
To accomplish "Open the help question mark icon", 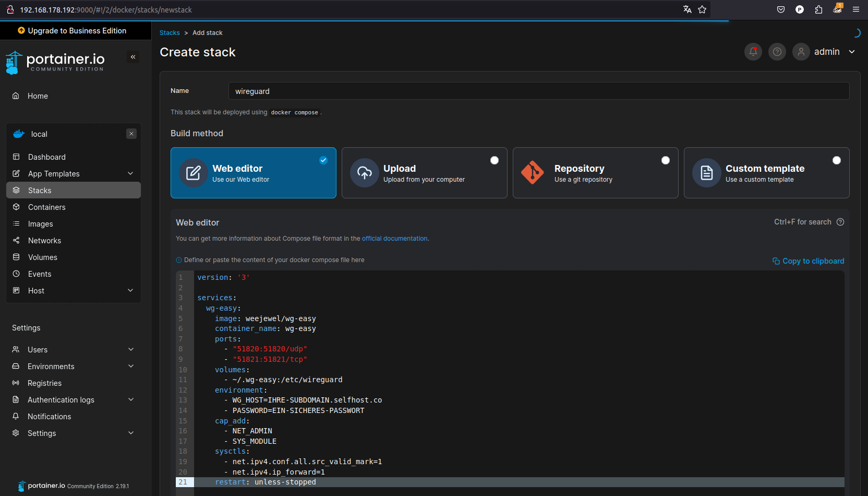I will [x=777, y=52].
